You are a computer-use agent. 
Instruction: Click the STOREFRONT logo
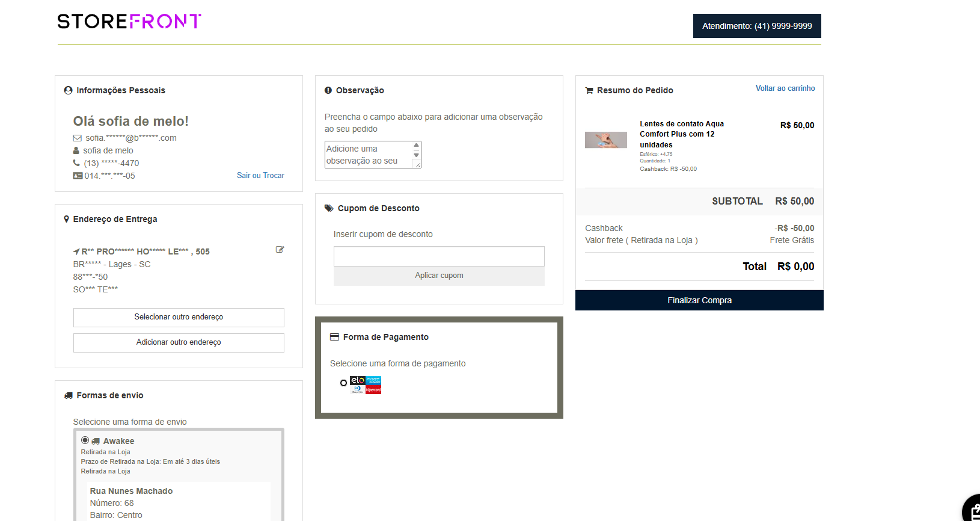point(129,22)
